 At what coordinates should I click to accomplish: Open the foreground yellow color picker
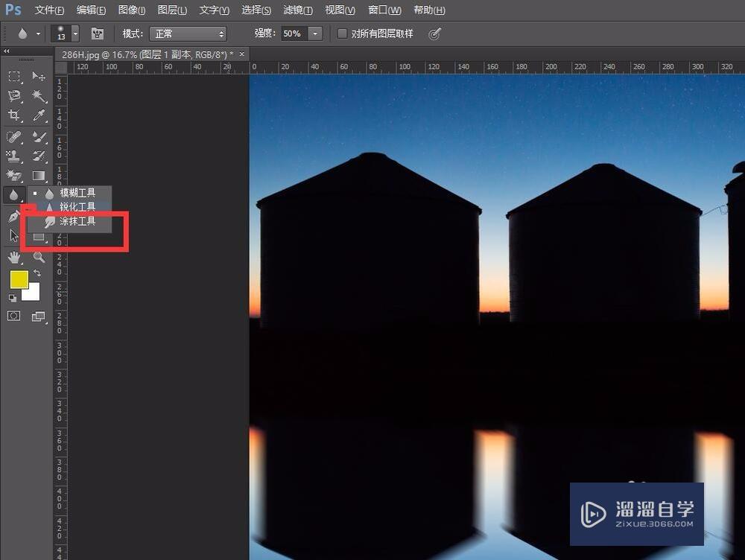[19, 279]
